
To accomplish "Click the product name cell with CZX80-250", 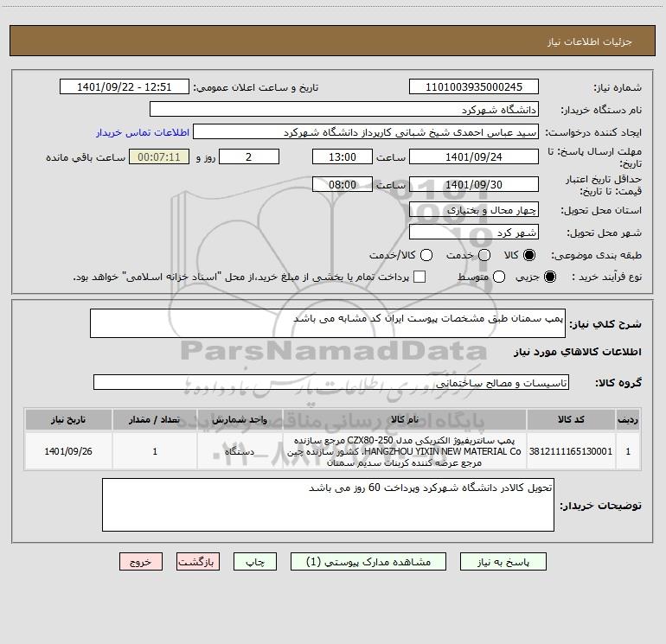I will [405, 451].
